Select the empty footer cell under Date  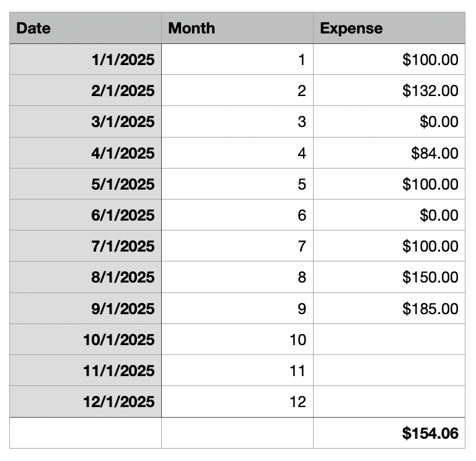click(x=86, y=433)
